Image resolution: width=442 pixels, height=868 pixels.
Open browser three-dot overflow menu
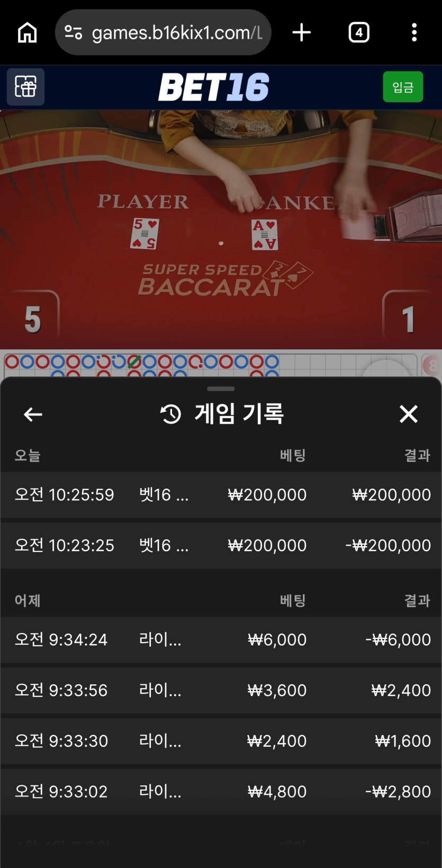[414, 33]
